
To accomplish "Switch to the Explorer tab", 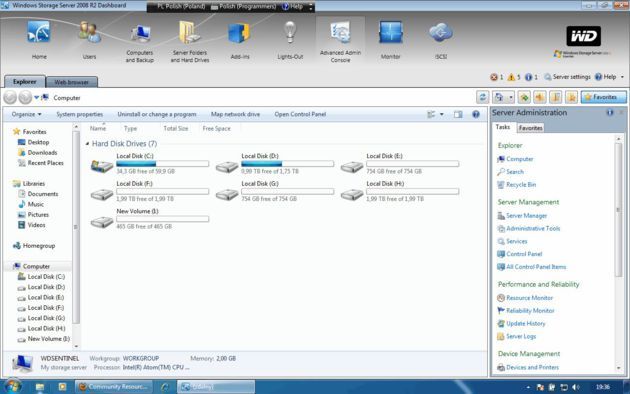I will (x=25, y=82).
